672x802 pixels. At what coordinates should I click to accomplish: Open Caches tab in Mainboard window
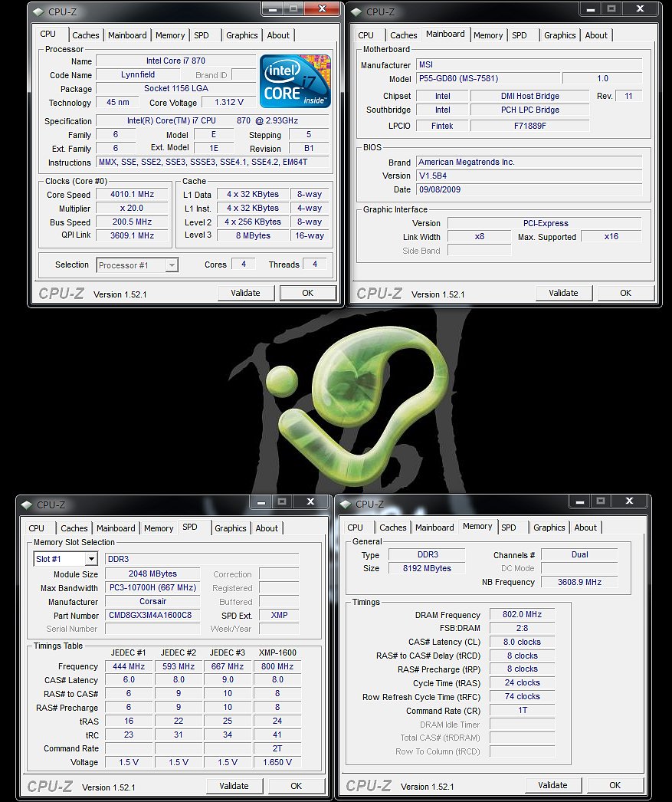[403, 35]
